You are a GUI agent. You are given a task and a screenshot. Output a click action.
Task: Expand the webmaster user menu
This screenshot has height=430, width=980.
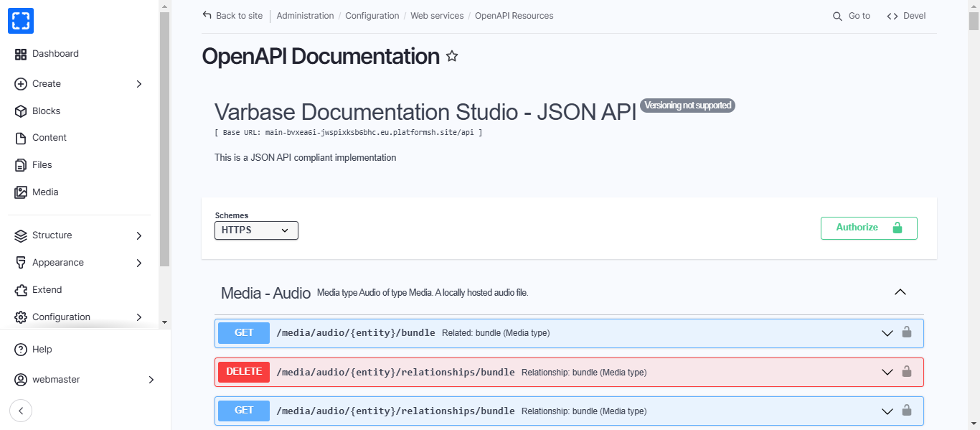pos(151,379)
